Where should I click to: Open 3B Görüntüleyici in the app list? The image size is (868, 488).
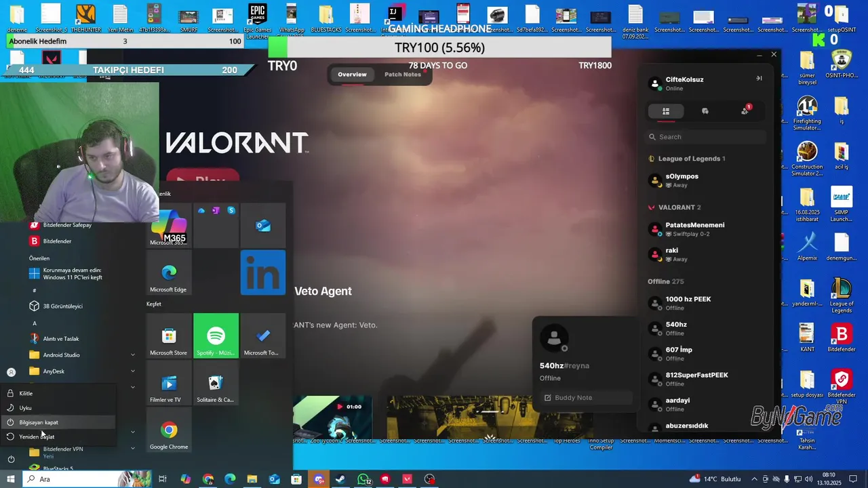pyautogui.click(x=81, y=306)
